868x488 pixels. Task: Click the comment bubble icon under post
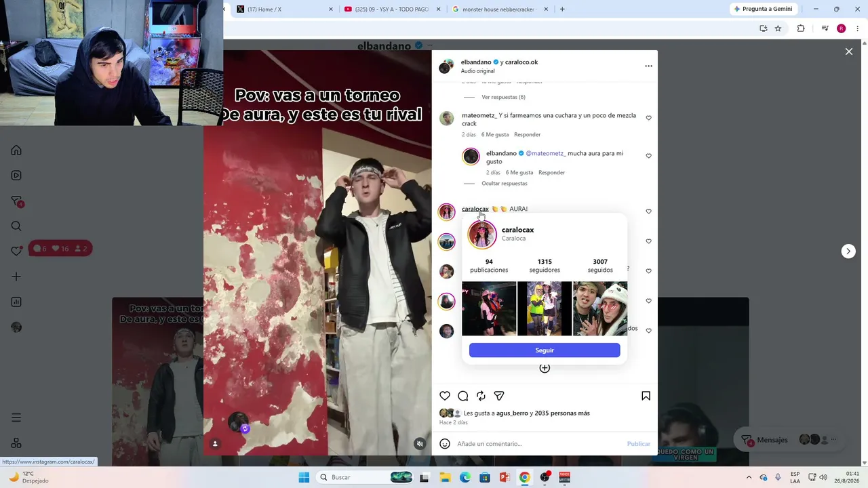click(x=463, y=396)
